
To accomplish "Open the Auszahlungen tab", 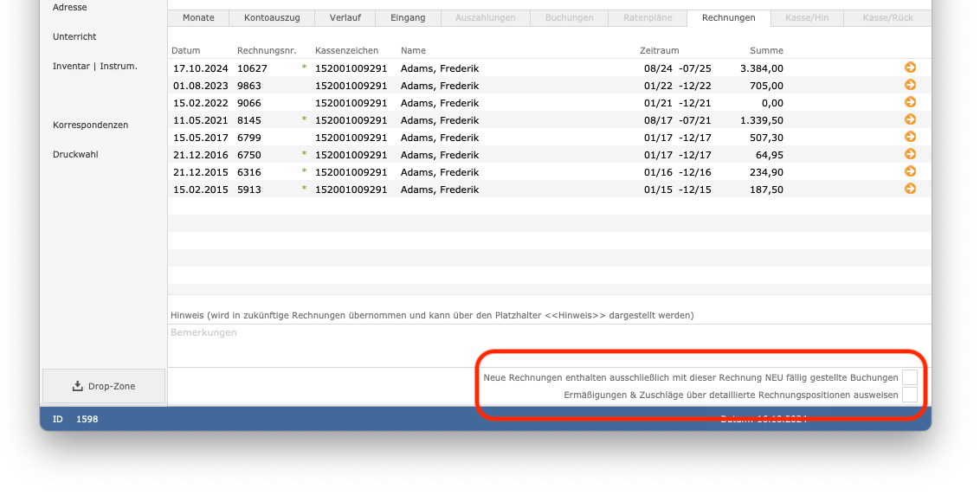I will (x=486, y=18).
